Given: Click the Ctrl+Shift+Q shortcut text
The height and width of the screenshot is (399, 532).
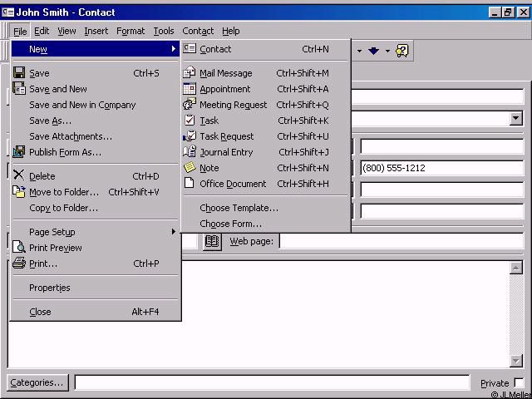Looking at the screenshot, I should point(303,105).
